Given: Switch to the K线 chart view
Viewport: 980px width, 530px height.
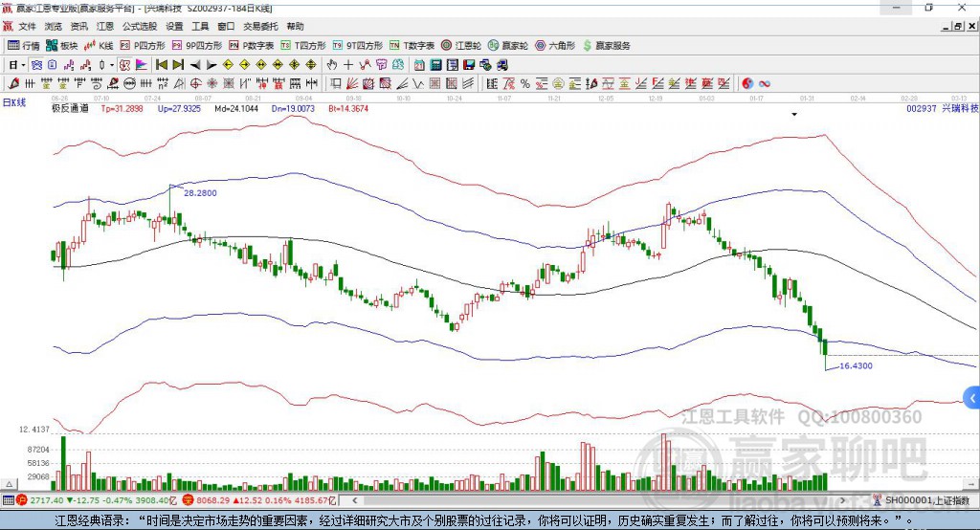Looking at the screenshot, I should click(99, 46).
